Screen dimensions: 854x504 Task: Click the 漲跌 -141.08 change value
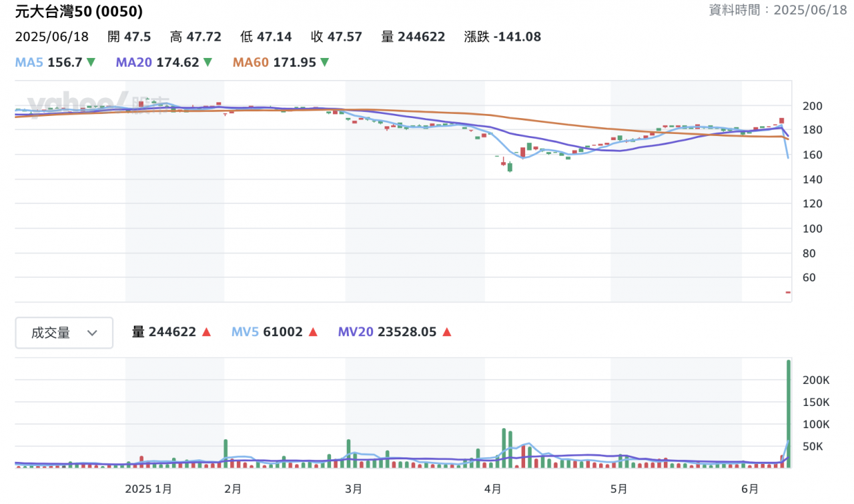(x=502, y=37)
